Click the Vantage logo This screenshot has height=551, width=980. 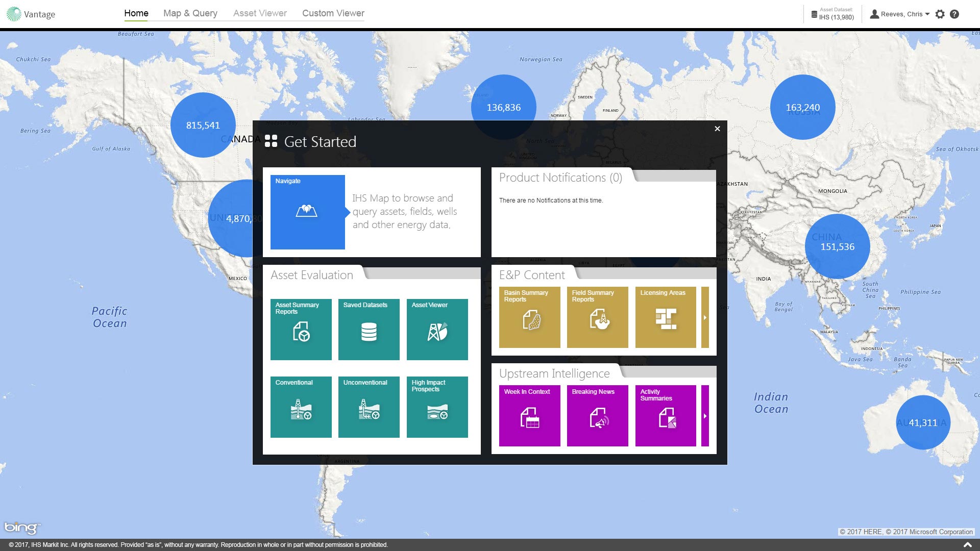(31, 14)
